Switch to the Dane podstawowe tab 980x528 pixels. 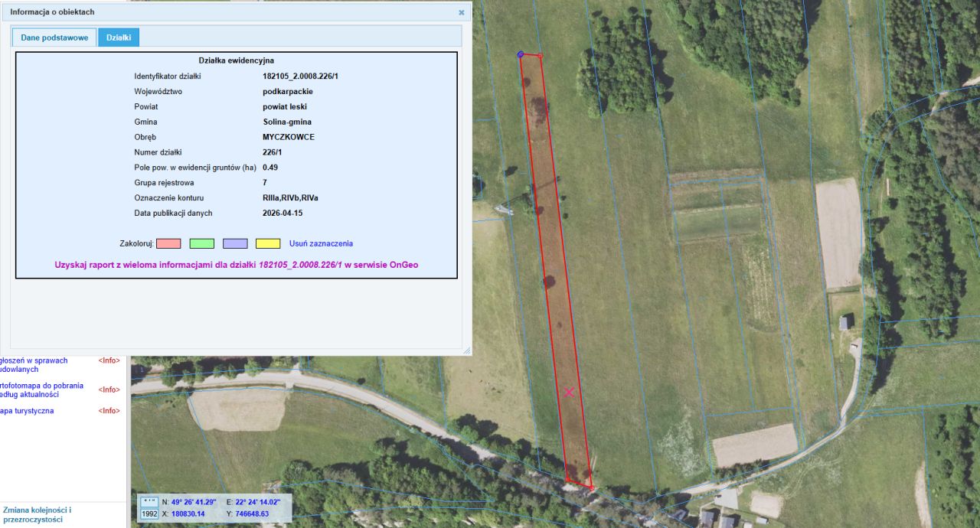click(x=54, y=37)
